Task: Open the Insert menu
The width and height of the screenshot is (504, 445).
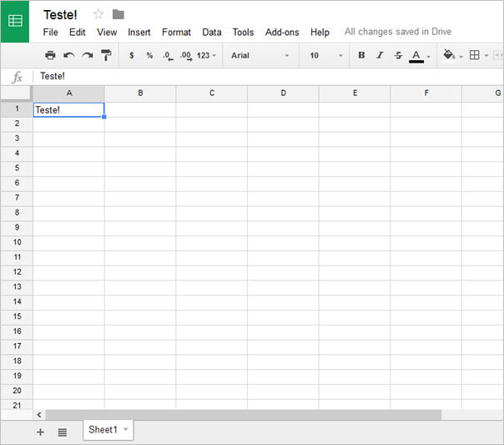Action: (139, 33)
